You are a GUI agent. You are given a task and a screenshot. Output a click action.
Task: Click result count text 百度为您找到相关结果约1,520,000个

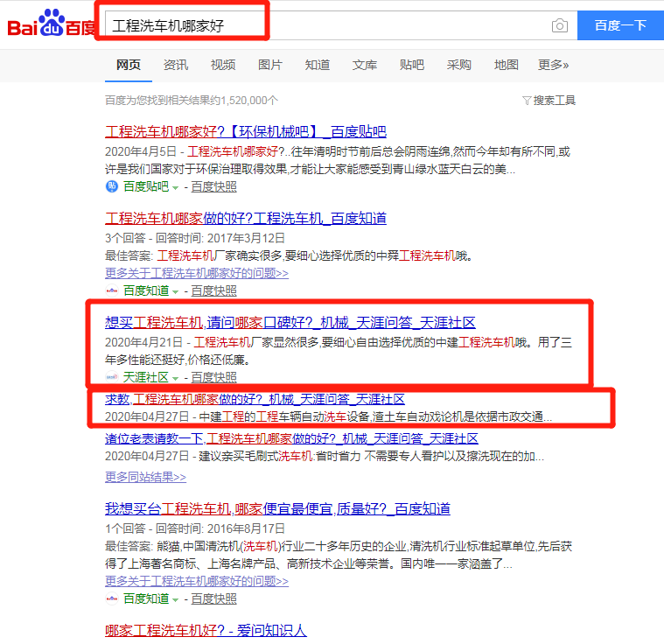point(192,101)
